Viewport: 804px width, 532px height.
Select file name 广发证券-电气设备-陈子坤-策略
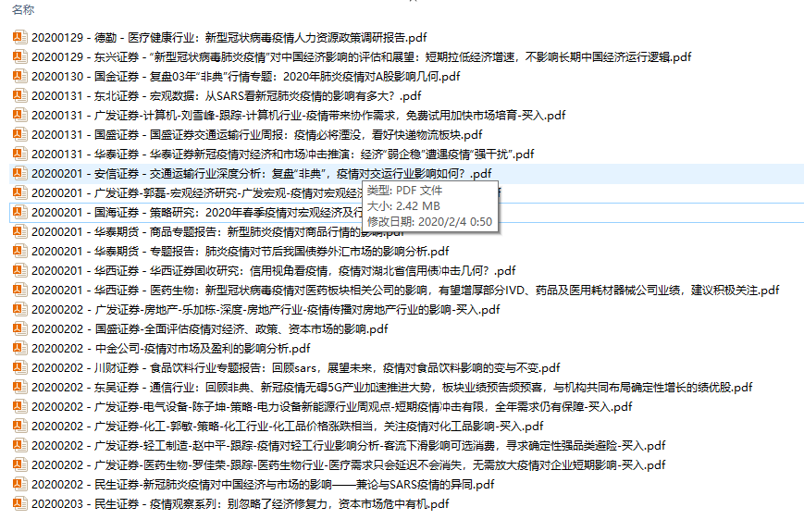[x=332, y=407]
